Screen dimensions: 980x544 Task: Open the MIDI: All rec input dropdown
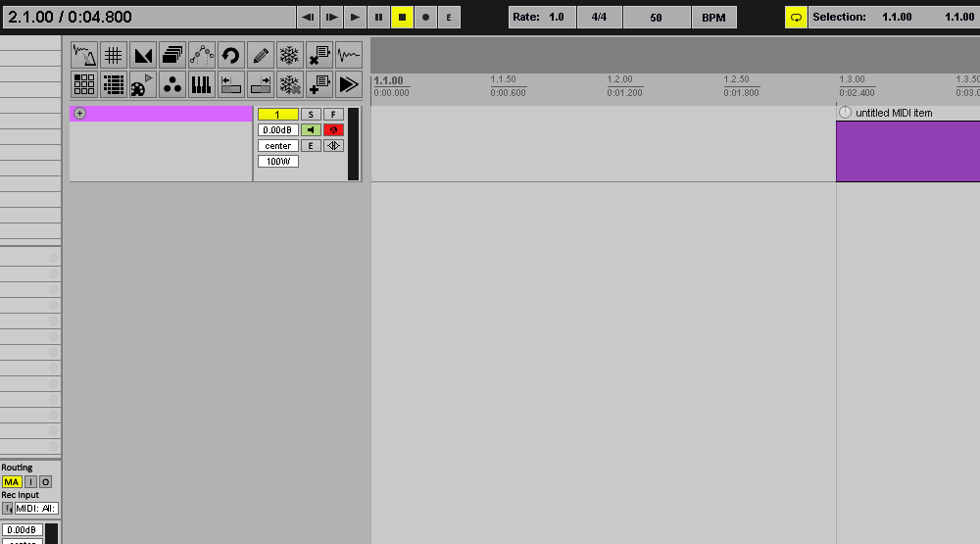35,509
